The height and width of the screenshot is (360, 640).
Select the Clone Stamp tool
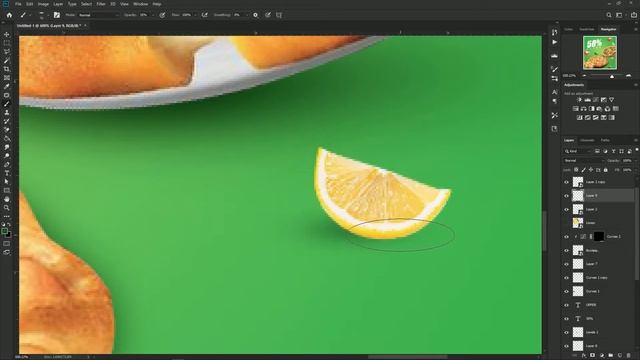pos(7,113)
